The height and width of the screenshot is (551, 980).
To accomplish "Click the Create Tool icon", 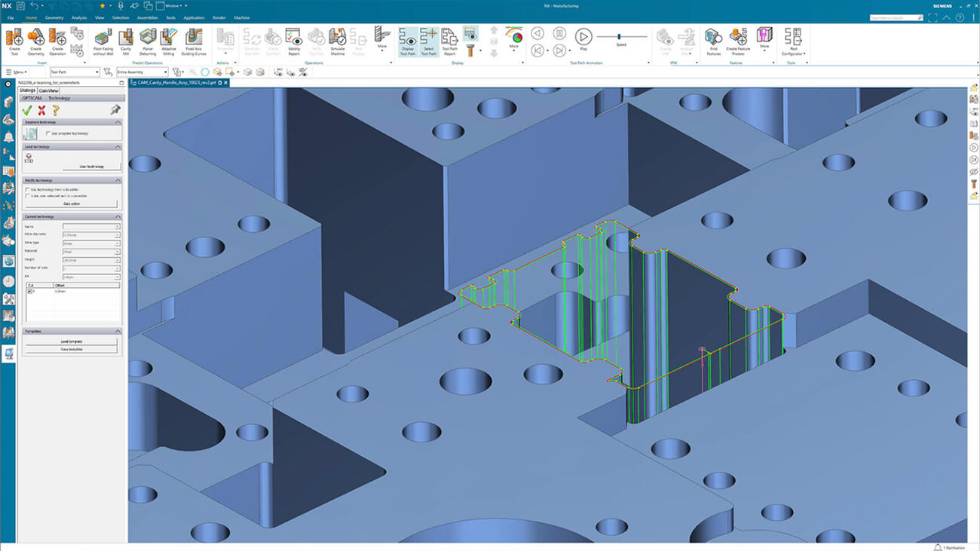I will (14, 38).
